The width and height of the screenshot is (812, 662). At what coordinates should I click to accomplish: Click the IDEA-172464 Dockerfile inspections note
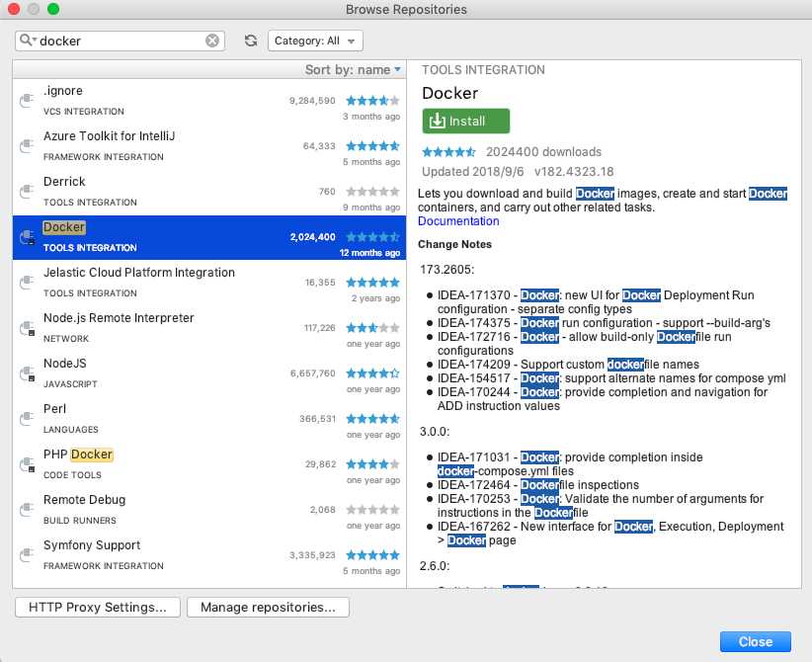coord(538,485)
